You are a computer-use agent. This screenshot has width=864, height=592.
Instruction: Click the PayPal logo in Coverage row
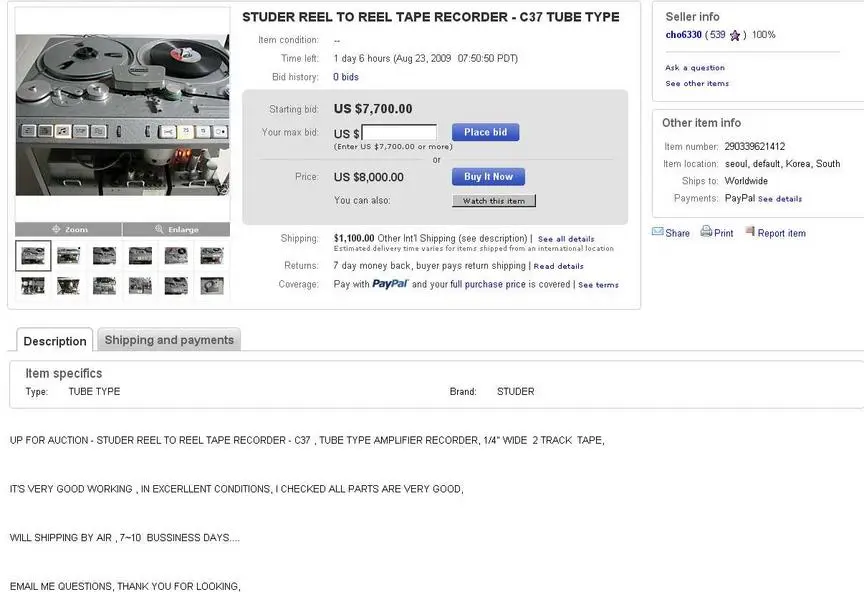(x=390, y=284)
